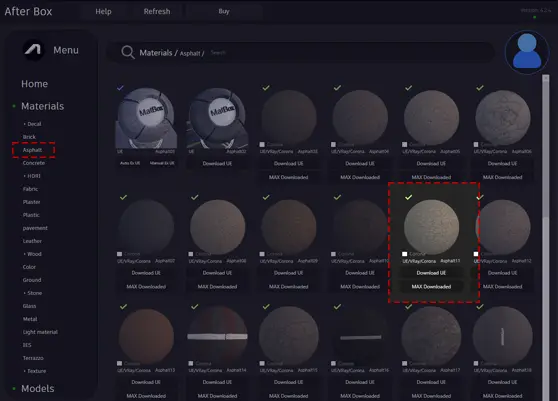
Task: Expand the Models section in sidebar
Action: pos(38,389)
